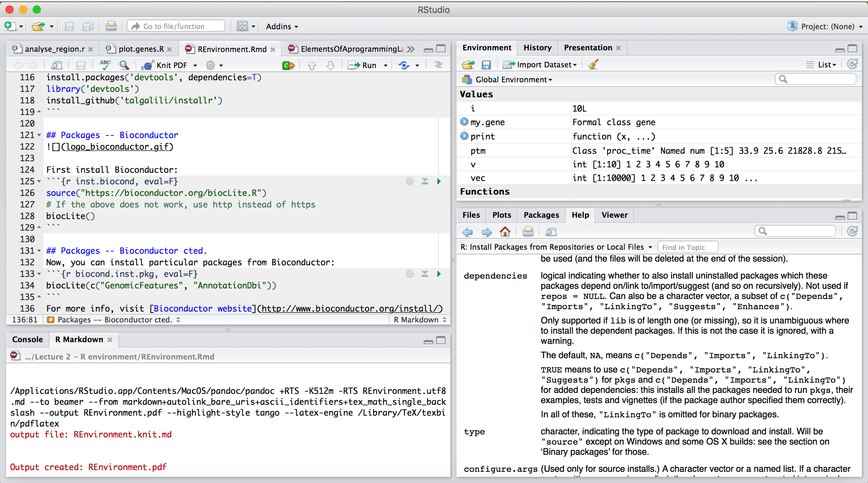
Task: Run the inst.biocond chunk with the green arrow
Action: click(439, 181)
